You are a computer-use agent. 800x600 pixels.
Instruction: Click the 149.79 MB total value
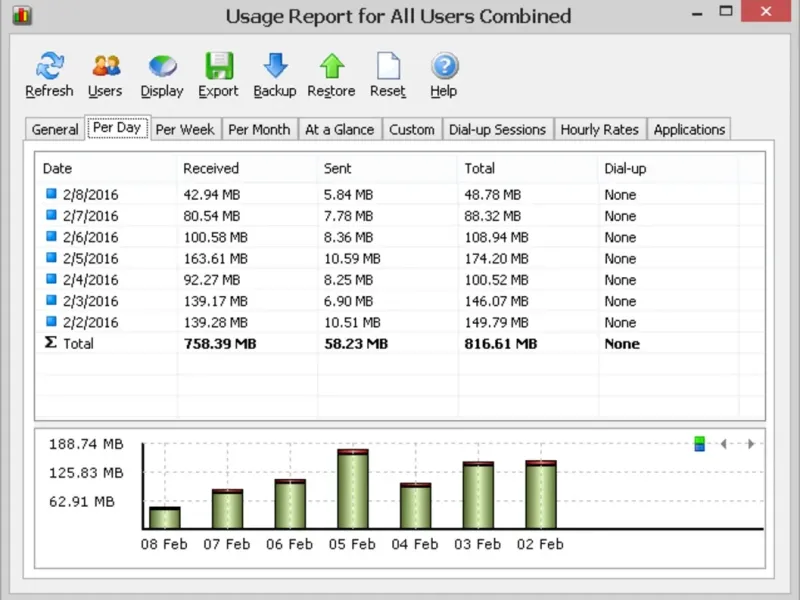(496, 322)
